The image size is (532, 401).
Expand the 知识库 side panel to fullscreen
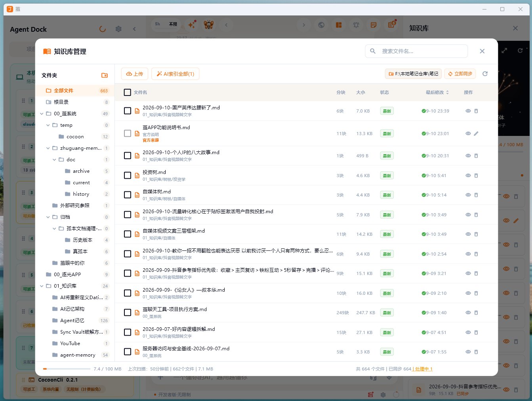[x=504, y=51]
